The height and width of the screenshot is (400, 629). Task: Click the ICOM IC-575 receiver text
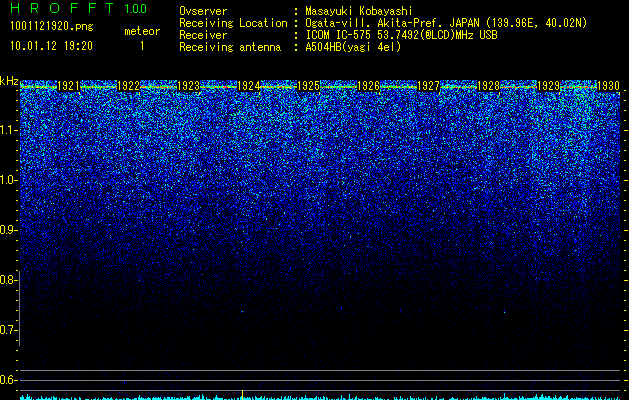coord(401,35)
